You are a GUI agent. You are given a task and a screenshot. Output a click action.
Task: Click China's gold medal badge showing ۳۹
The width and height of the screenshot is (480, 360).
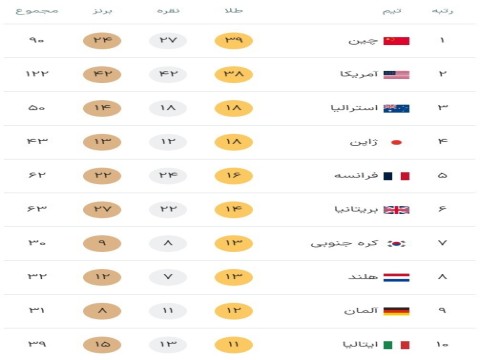(x=234, y=40)
